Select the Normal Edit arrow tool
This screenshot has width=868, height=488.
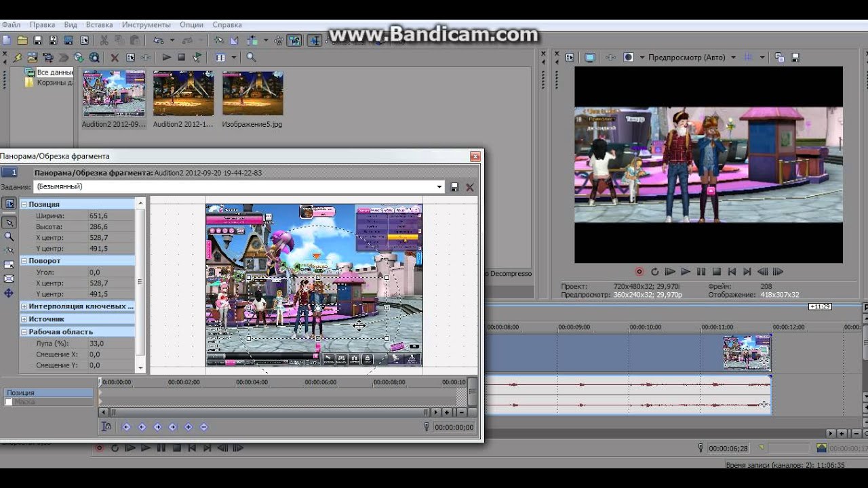(9, 222)
